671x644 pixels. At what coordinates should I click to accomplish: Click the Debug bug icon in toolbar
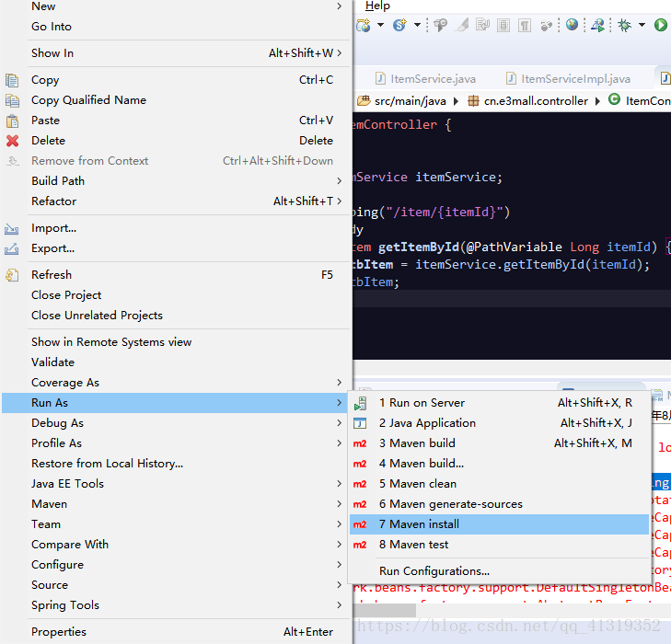coord(624,25)
